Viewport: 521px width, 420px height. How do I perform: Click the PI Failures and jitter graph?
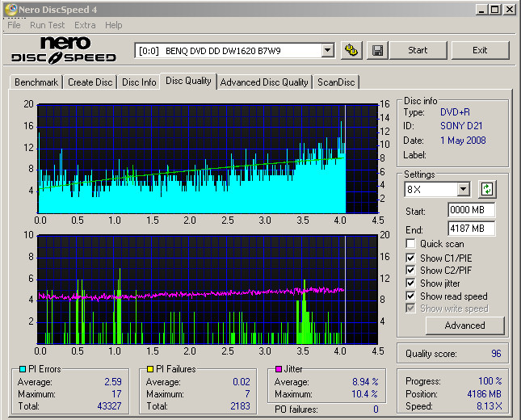point(208,289)
